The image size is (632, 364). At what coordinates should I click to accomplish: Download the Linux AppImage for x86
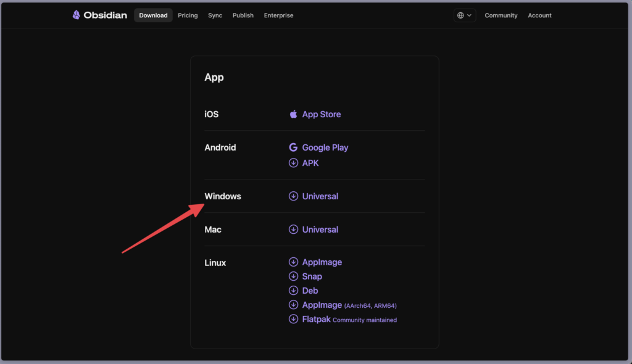[322, 262]
